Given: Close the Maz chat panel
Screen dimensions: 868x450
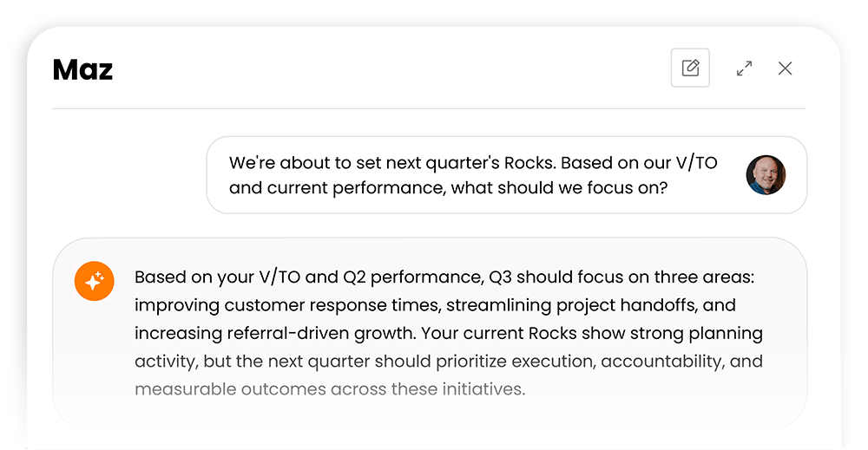Looking at the screenshot, I should click(x=785, y=68).
